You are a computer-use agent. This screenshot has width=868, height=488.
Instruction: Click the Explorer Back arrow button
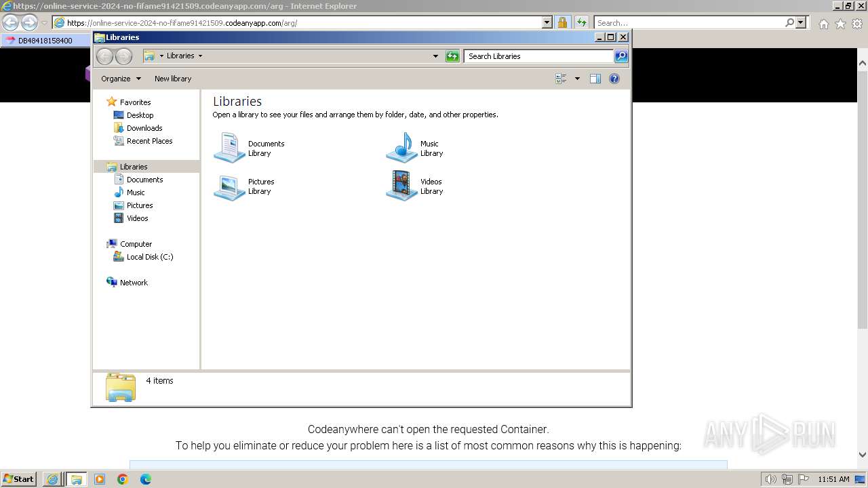pyautogui.click(x=104, y=56)
